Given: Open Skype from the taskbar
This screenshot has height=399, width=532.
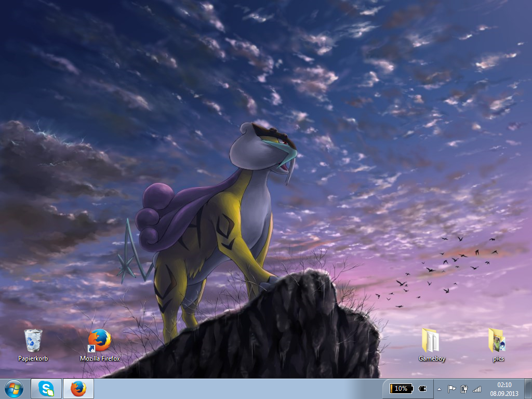Looking at the screenshot, I should (46, 389).
